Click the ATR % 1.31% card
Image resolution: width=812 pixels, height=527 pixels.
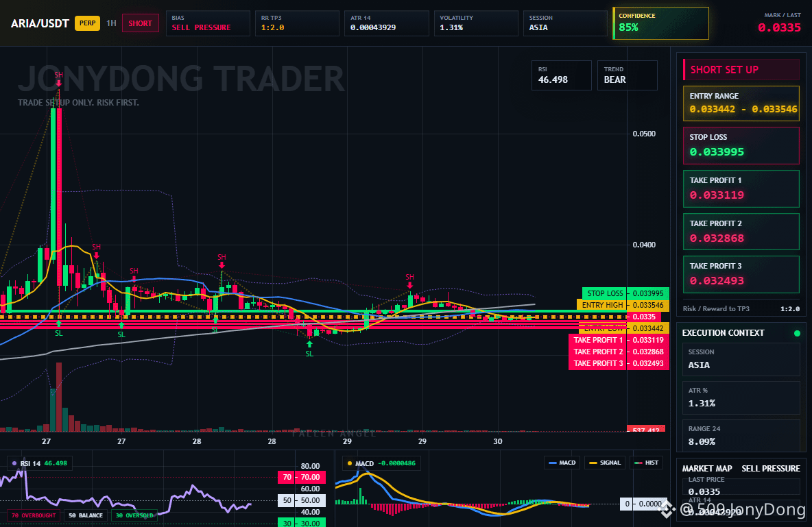pyautogui.click(x=741, y=397)
